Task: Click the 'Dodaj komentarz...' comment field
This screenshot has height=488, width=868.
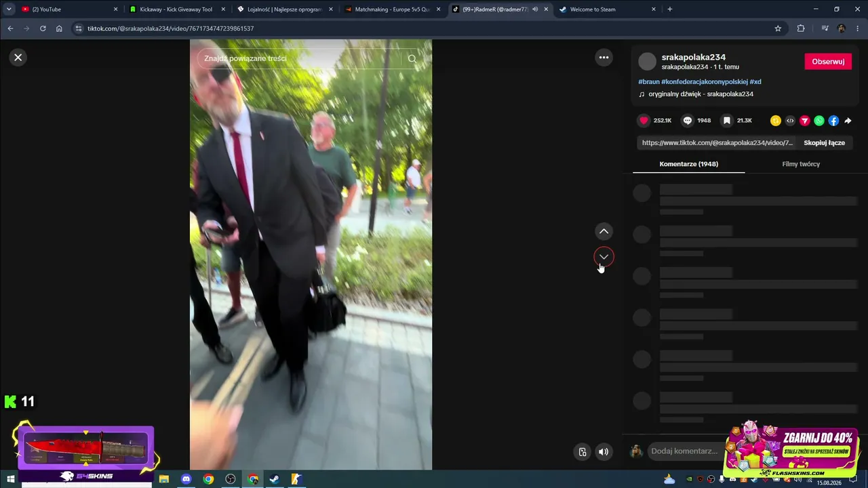Action: 684,451
